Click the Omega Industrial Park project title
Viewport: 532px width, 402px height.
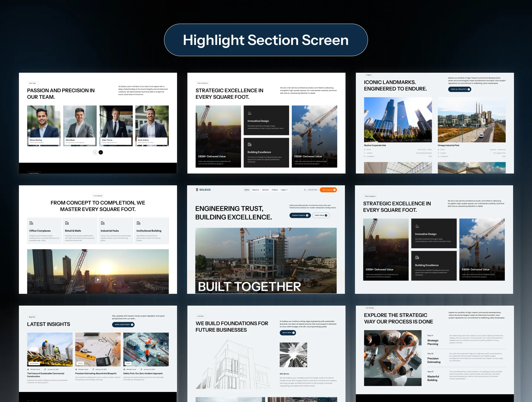[448, 145]
